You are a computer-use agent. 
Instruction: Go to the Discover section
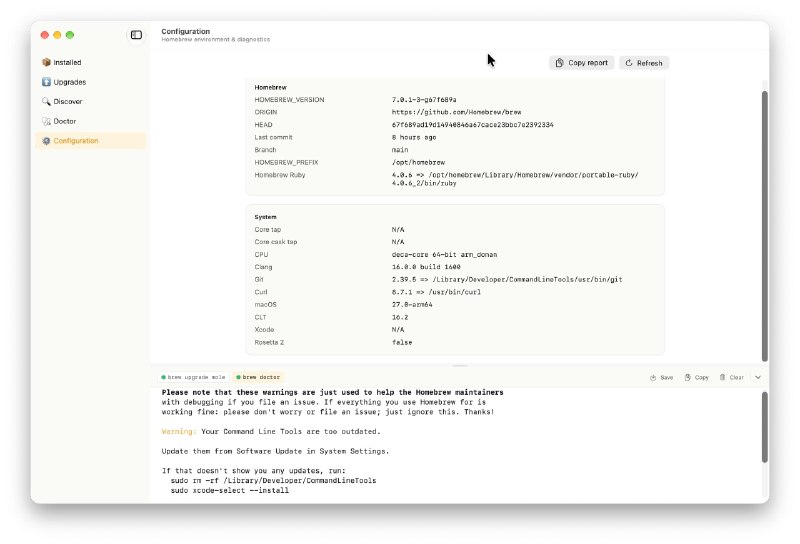point(90,101)
